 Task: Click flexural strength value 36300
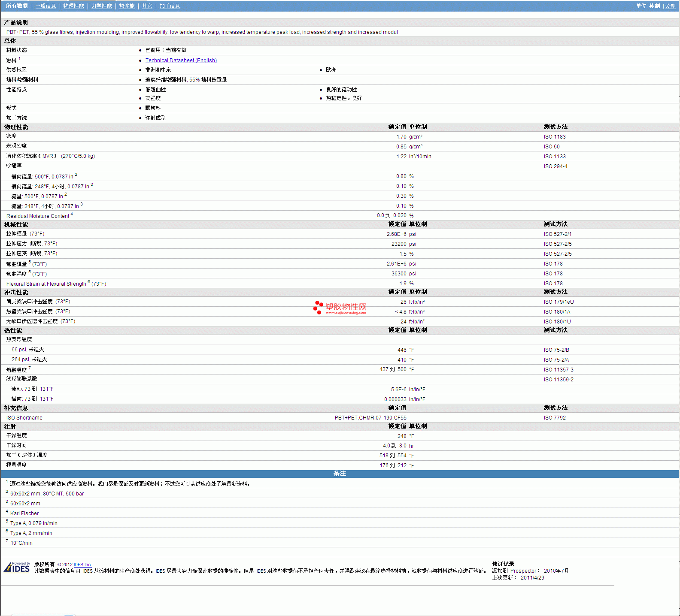tap(399, 274)
